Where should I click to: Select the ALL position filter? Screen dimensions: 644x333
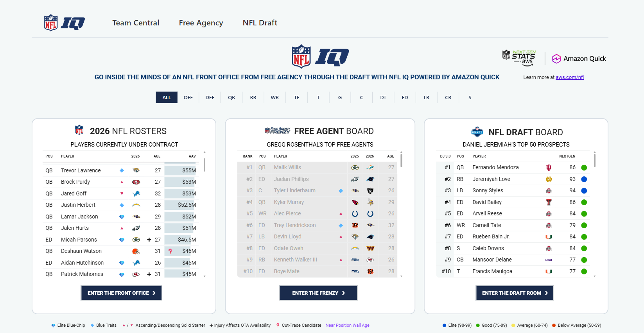click(x=167, y=98)
